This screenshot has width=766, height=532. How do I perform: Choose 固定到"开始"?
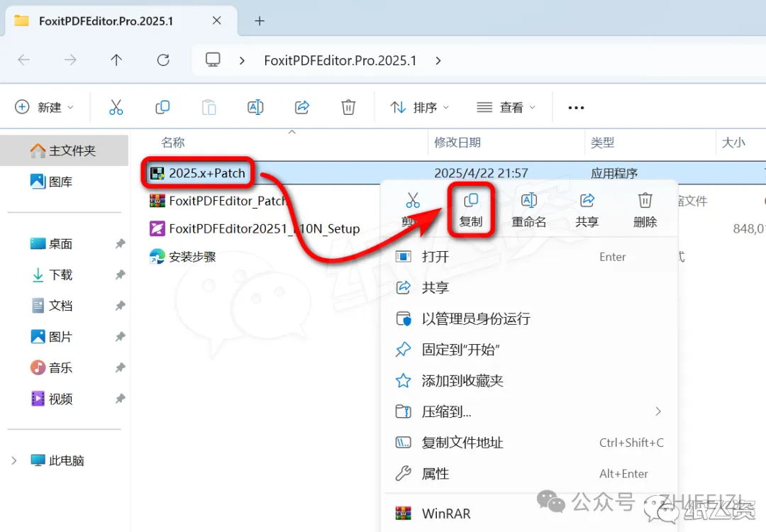tap(530, 349)
